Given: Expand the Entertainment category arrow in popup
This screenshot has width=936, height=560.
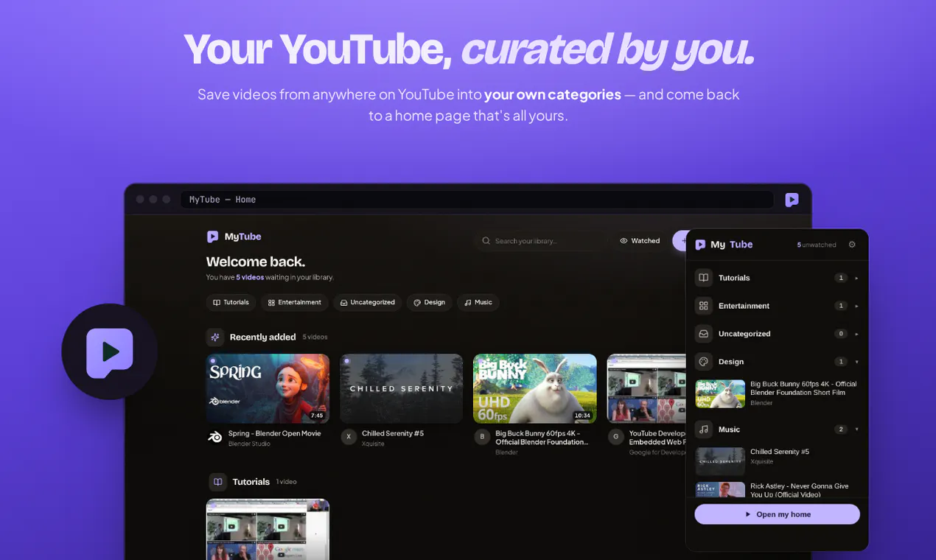Looking at the screenshot, I should click(x=856, y=306).
